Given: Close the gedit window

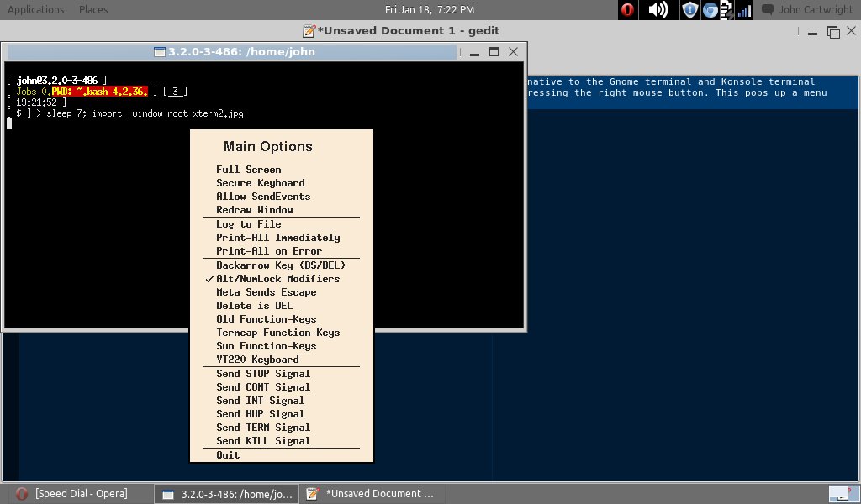Looking at the screenshot, I should (852, 31).
